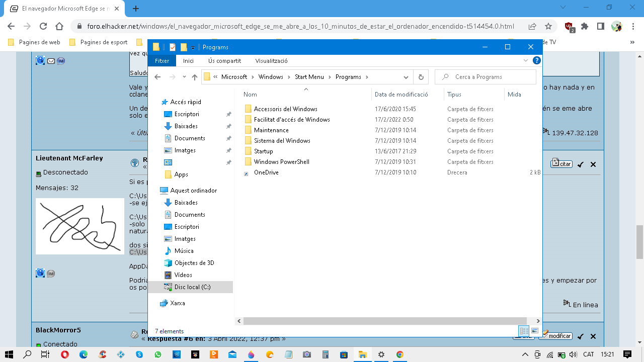Select the OneDrive shortcut
This screenshot has height=362, width=644.
coord(266,172)
